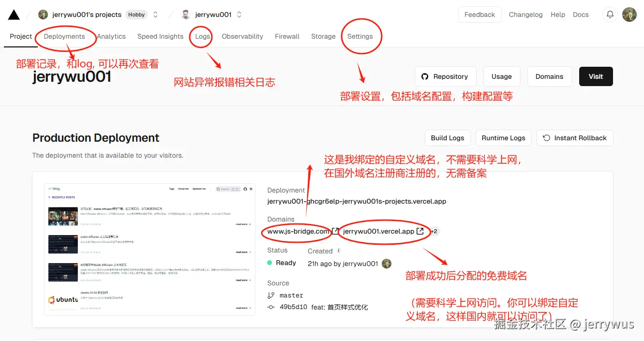The image size is (644, 341).
Task: Open the jerrywu001.vercel.app domain link
Action: pyautogui.click(x=378, y=231)
